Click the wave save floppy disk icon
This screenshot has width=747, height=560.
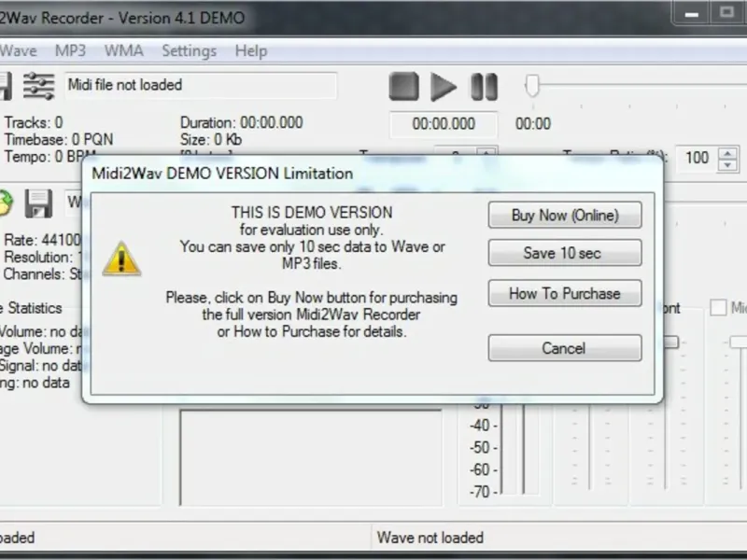click(38, 203)
